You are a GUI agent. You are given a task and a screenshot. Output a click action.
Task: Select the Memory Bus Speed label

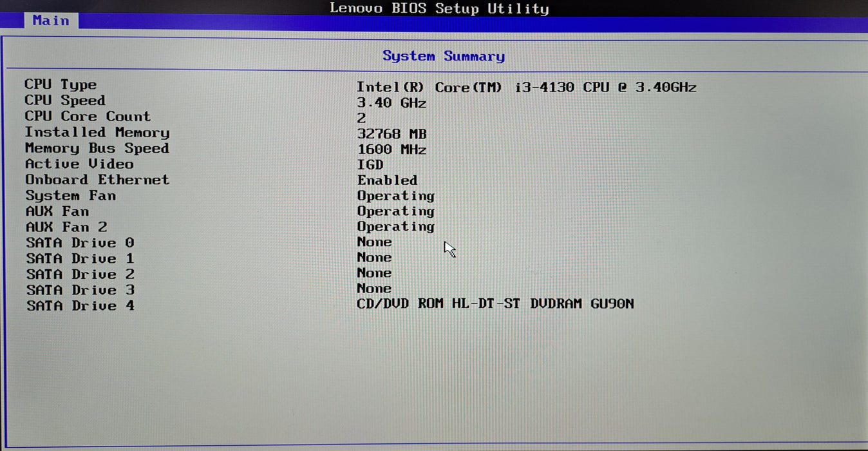coord(97,148)
